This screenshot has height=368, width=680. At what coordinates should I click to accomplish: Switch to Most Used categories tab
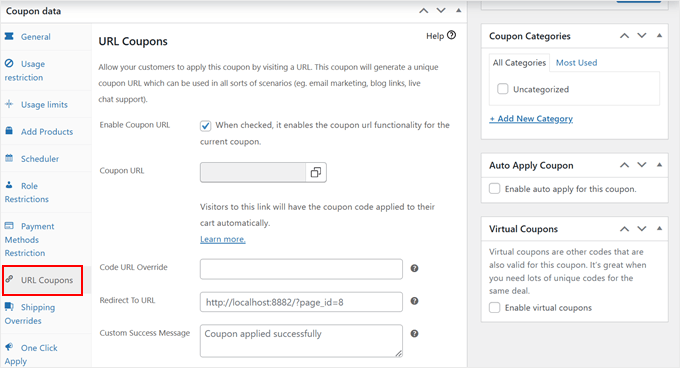(x=576, y=62)
